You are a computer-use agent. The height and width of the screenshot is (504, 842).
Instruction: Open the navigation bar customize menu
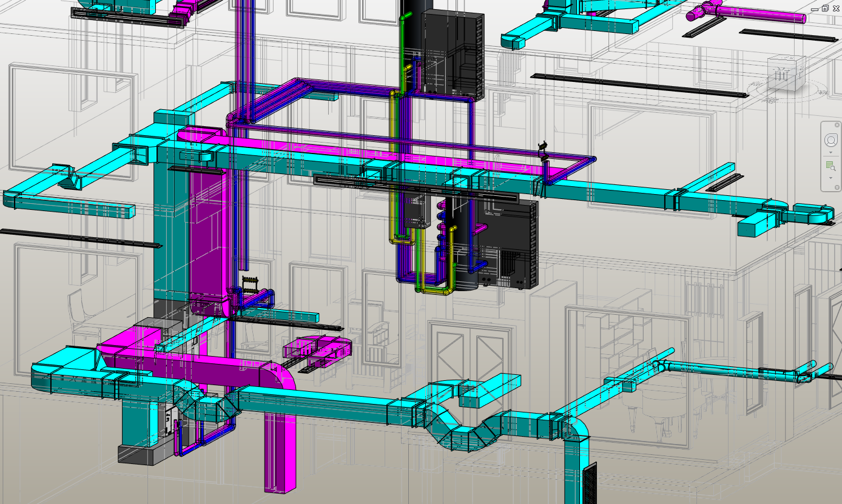[x=837, y=187]
